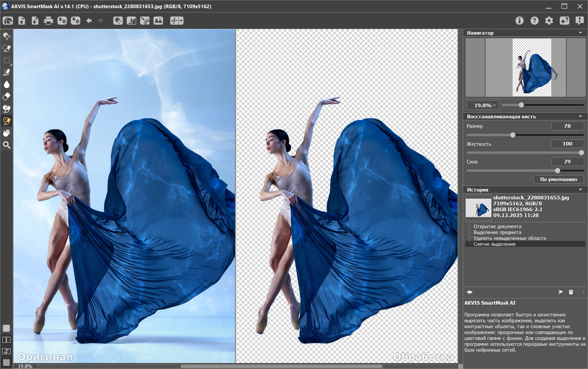Delete history state with trash button
The width and height of the screenshot is (588, 369).
(571, 292)
